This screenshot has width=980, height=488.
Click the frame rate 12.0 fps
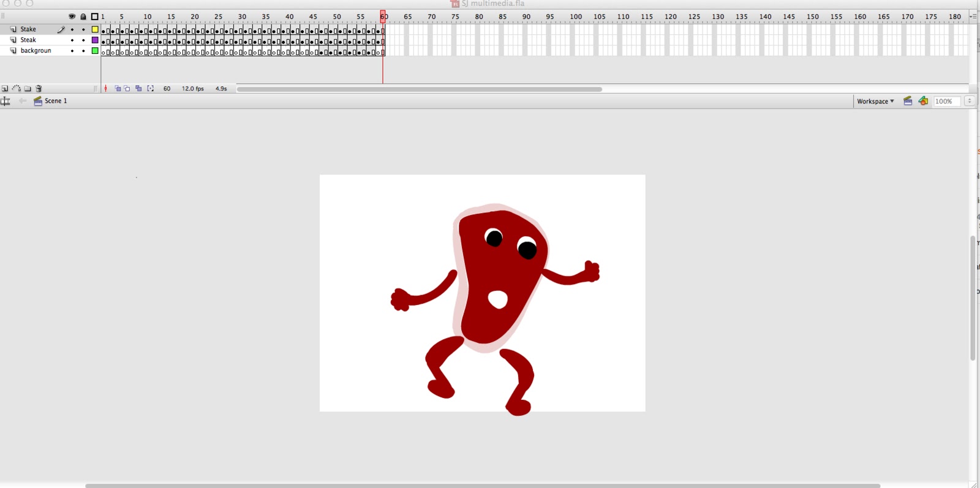pyautogui.click(x=193, y=89)
